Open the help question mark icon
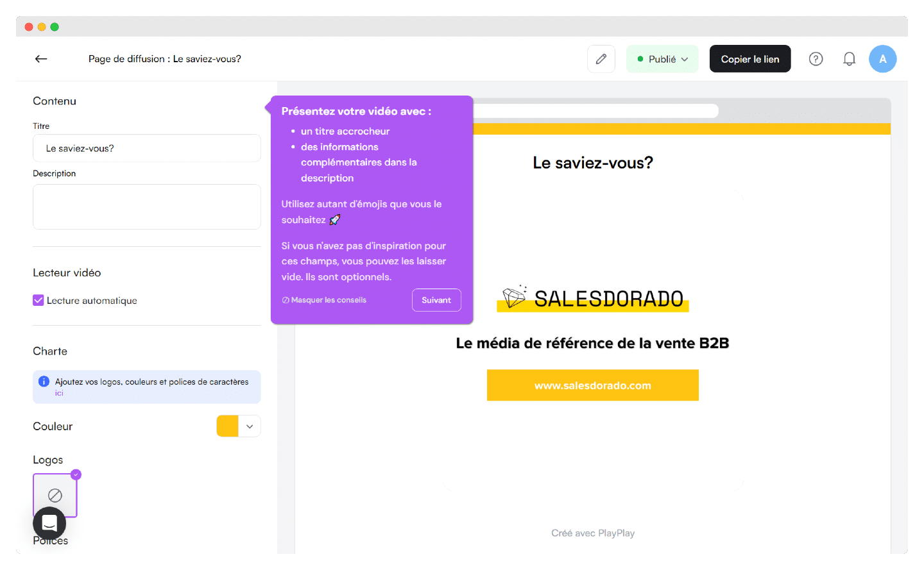The height and width of the screenshot is (570, 924). pos(816,59)
